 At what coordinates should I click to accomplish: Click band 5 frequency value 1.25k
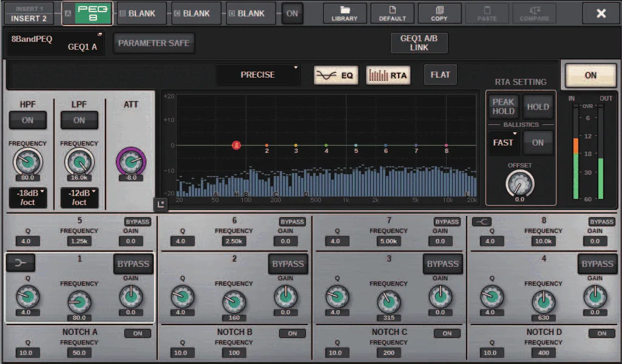79,241
